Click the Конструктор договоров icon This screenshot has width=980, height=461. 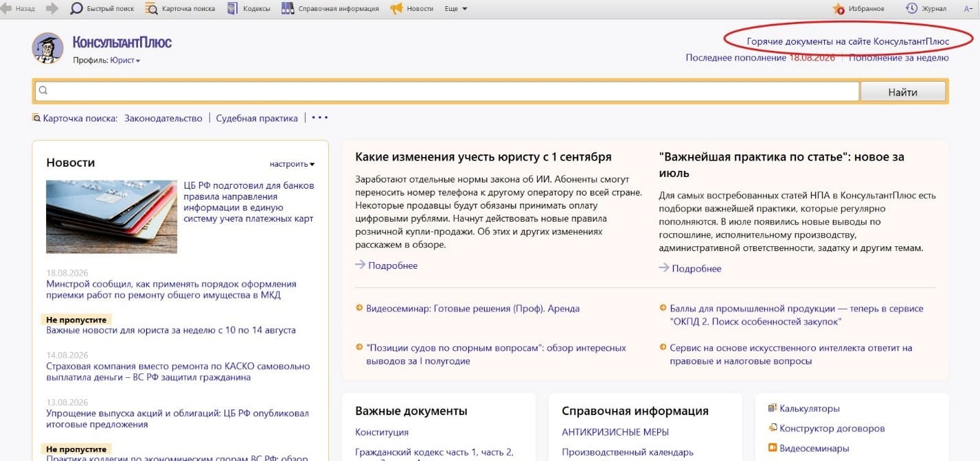pyautogui.click(x=773, y=428)
